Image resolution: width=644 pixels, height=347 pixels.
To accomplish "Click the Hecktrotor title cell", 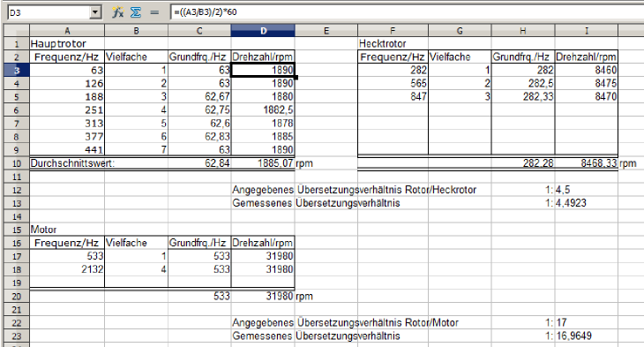I will [x=393, y=43].
